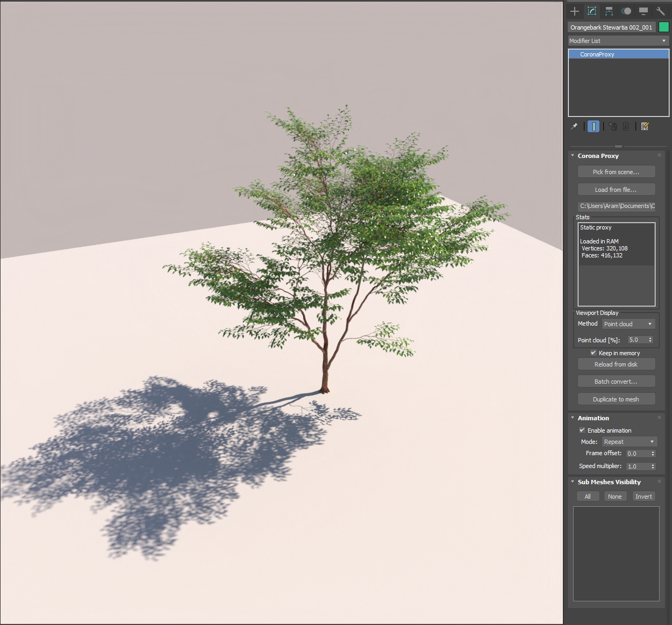This screenshot has width=672, height=625.
Task: Open the viewport display Method dropdown
Action: click(628, 324)
